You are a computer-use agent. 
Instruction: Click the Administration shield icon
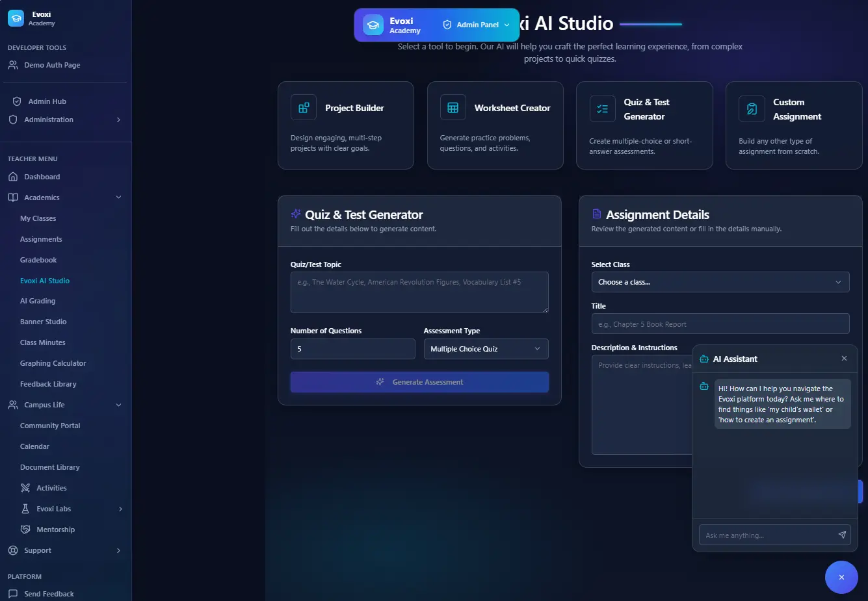[13, 120]
